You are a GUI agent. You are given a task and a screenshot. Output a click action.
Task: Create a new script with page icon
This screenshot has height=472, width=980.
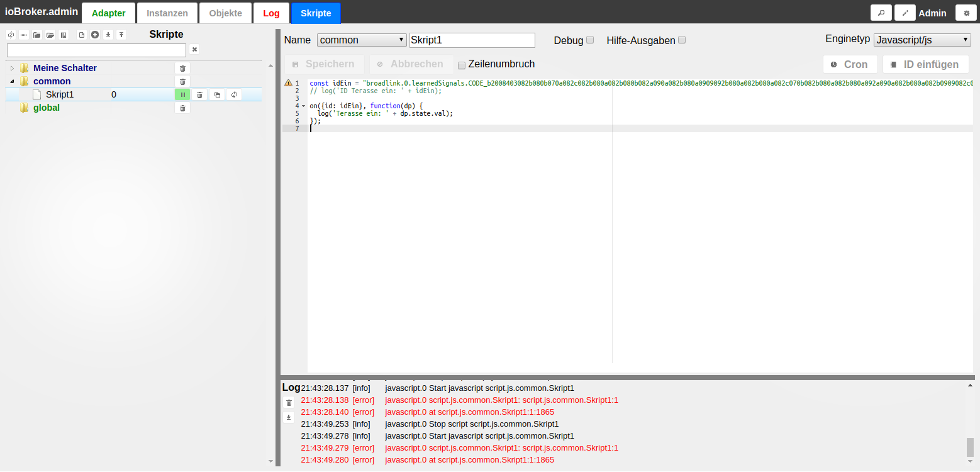click(x=82, y=35)
